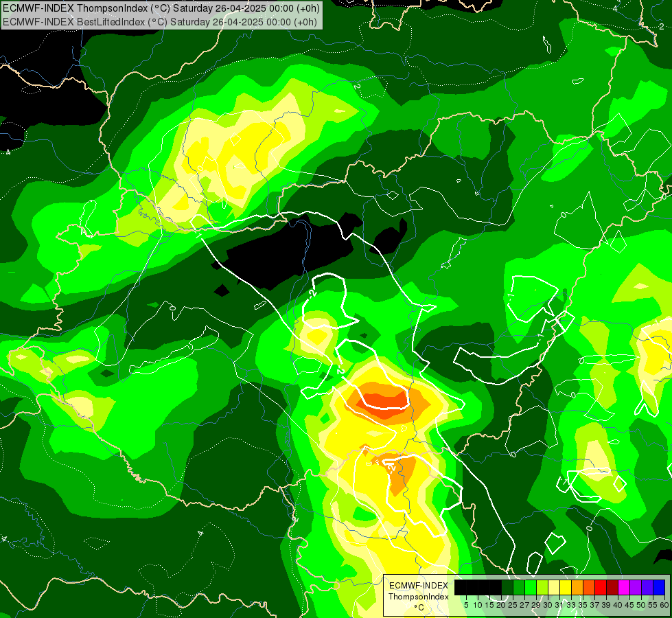Click the legend tick value 37
The width and height of the screenshot is (672, 618).
tap(594, 605)
